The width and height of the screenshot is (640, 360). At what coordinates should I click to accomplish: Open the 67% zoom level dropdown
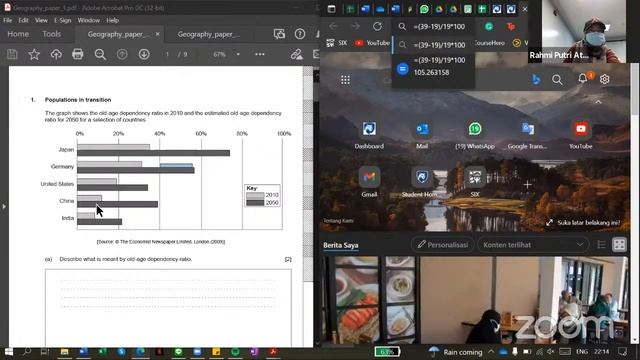(x=238, y=54)
